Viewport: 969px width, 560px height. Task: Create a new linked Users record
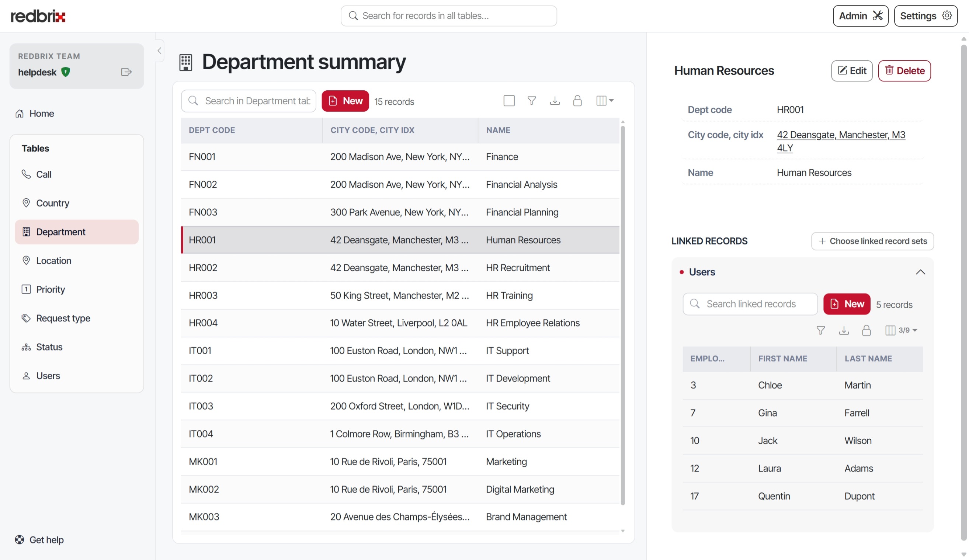pos(846,304)
